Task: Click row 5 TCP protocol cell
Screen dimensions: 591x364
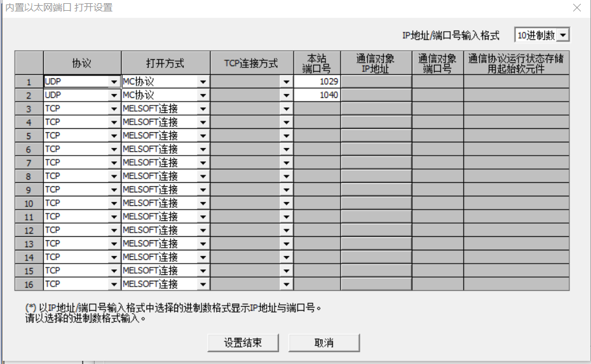Action: 76,135
